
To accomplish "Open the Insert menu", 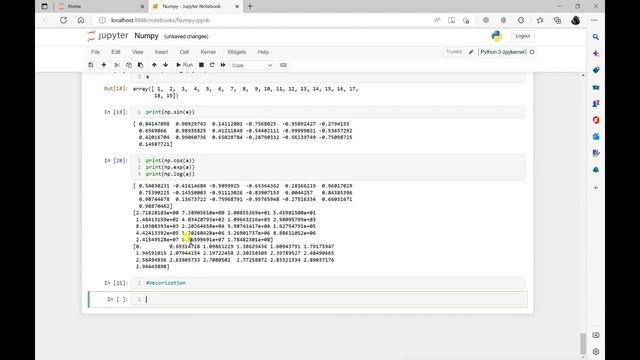I will [161, 52].
